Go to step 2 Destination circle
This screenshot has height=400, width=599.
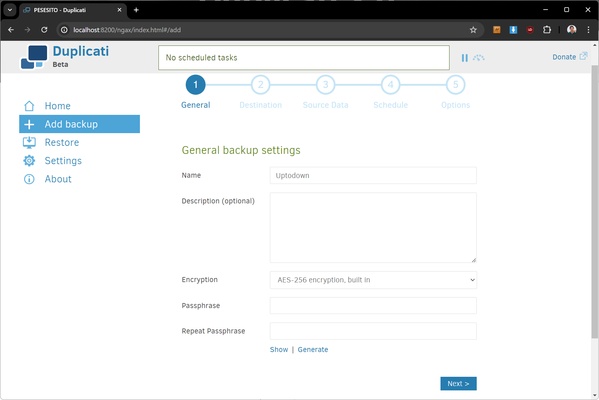coord(261,85)
